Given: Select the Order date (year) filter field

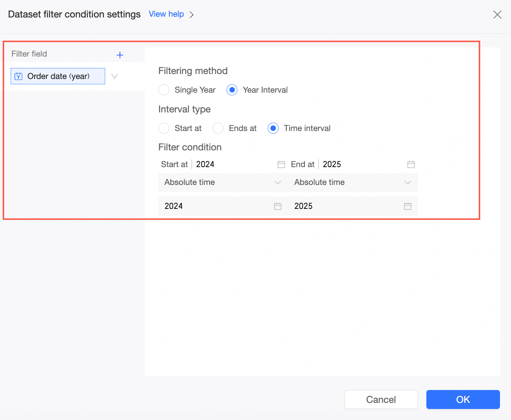Looking at the screenshot, I should (x=58, y=76).
